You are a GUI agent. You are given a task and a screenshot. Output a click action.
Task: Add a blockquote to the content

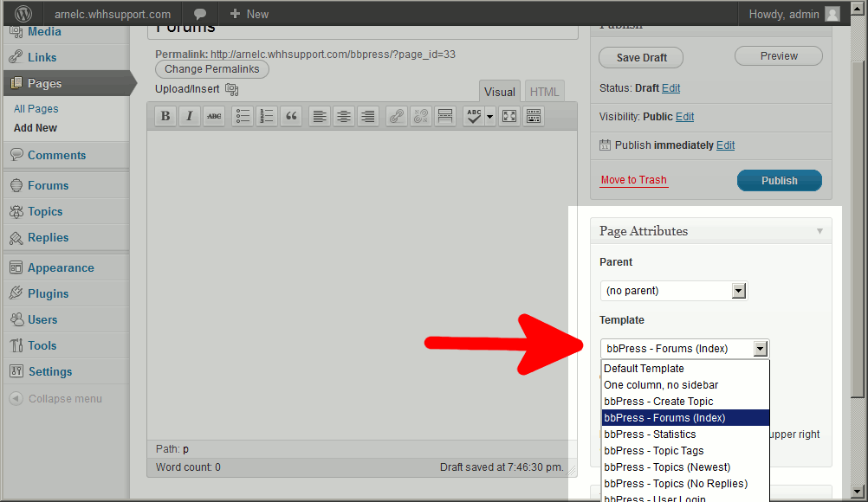[x=291, y=117]
